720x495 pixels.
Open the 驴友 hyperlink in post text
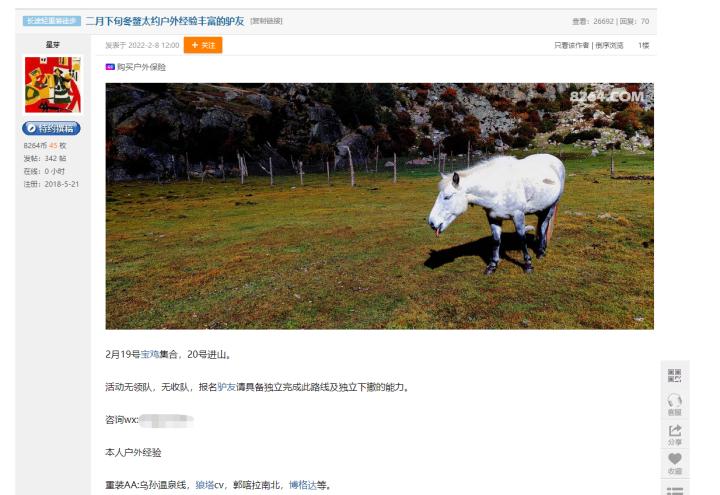[x=226, y=387]
